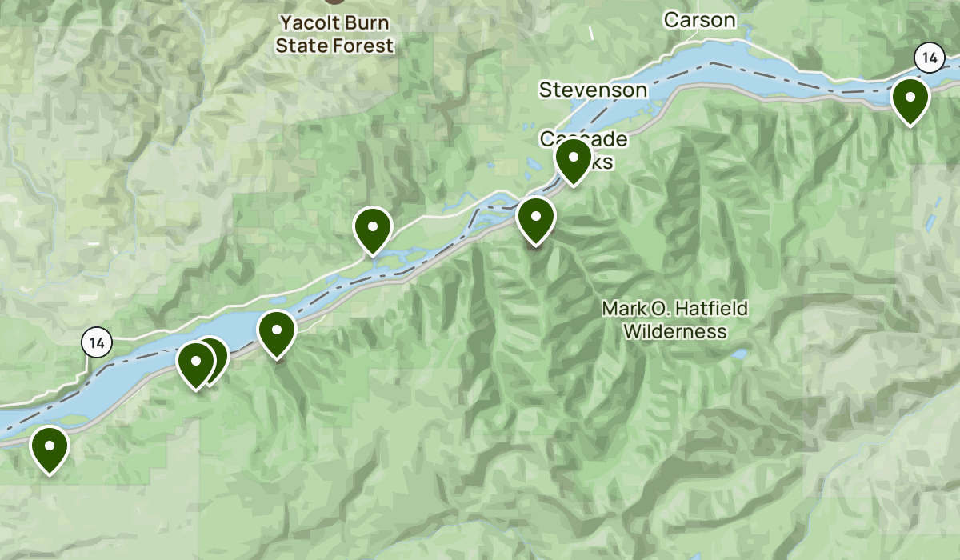Click the western Route 14 highway shield
Image resolution: width=960 pixels, height=560 pixels.
click(97, 343)
